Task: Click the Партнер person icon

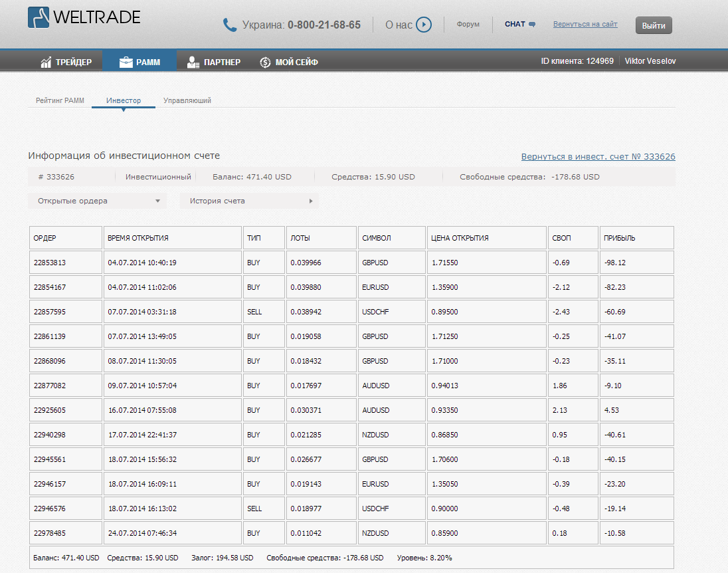Action: click(193, 62)
